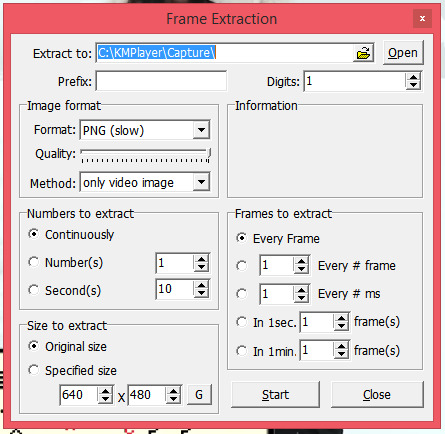445x434 pixels.
Task: Enable the Number(s) extraction option
Action: 34,262
